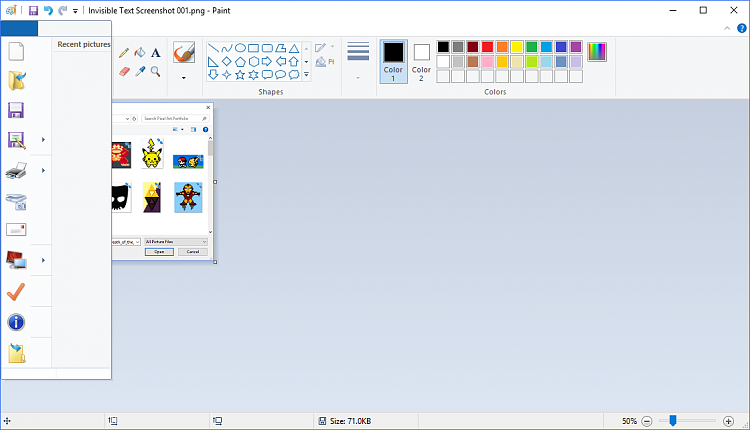Select Color 1 as active color
The image size is (750, 430).
[x=393, y=59]
